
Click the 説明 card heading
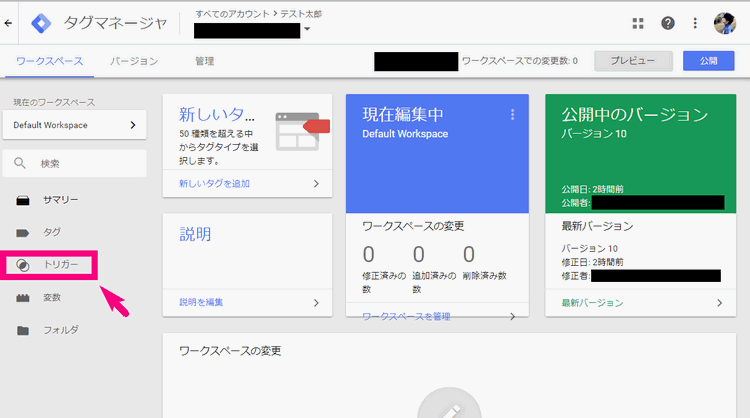(x=195, y=234)
